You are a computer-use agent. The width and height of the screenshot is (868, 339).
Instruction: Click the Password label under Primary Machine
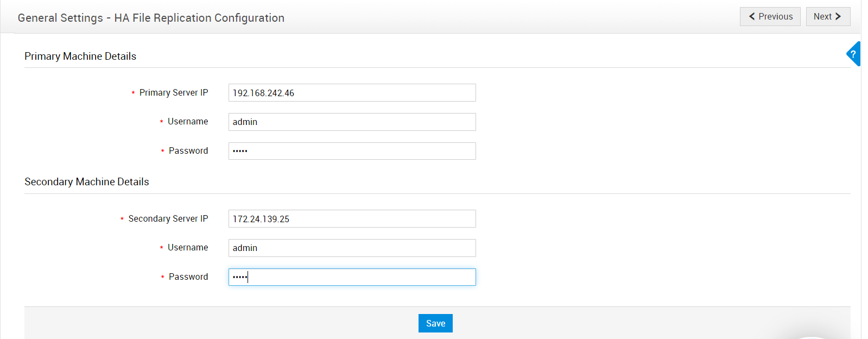pos(188,151)
